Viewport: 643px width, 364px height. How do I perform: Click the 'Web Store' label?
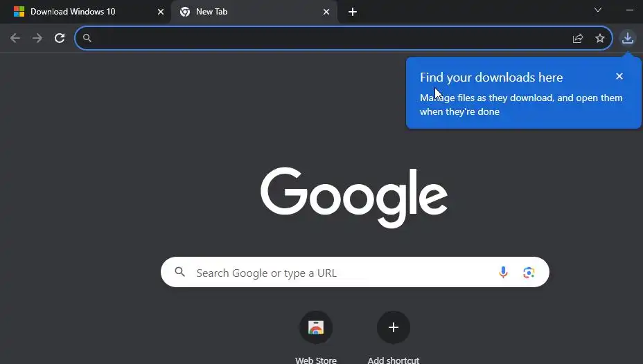pos(316,360)
